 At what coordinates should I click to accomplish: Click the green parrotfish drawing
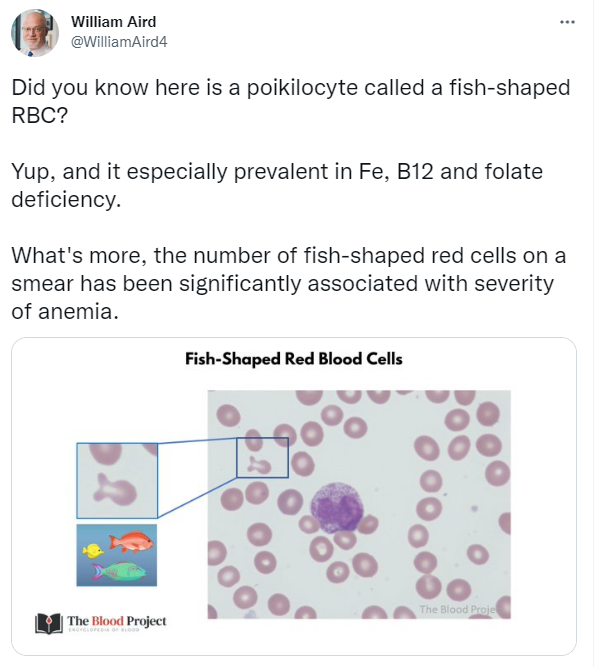coord(120,571)
